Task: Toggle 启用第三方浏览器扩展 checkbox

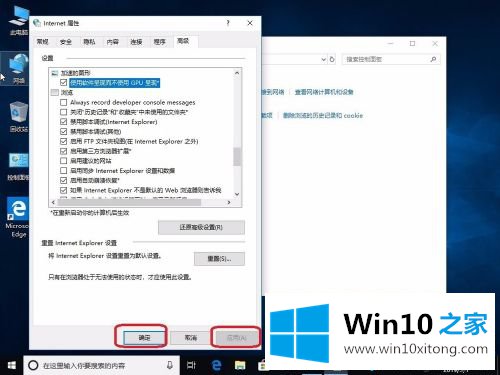Action: point(63,151)
